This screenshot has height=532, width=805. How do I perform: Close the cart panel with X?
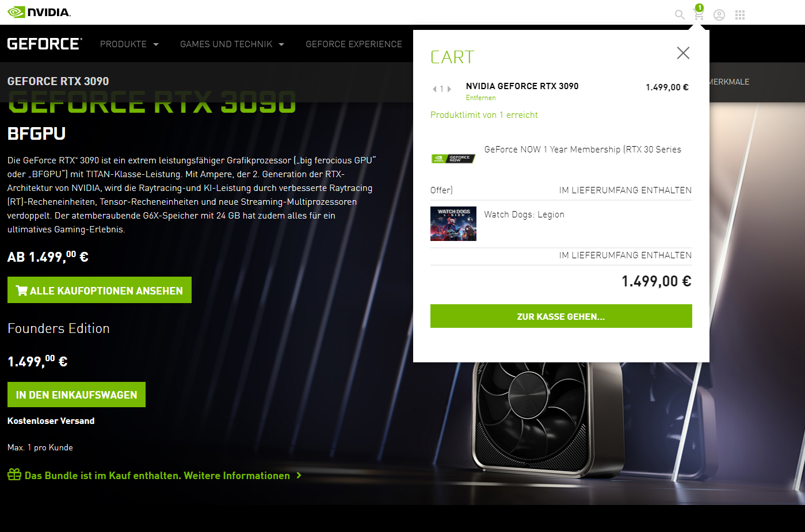[683, 53]
